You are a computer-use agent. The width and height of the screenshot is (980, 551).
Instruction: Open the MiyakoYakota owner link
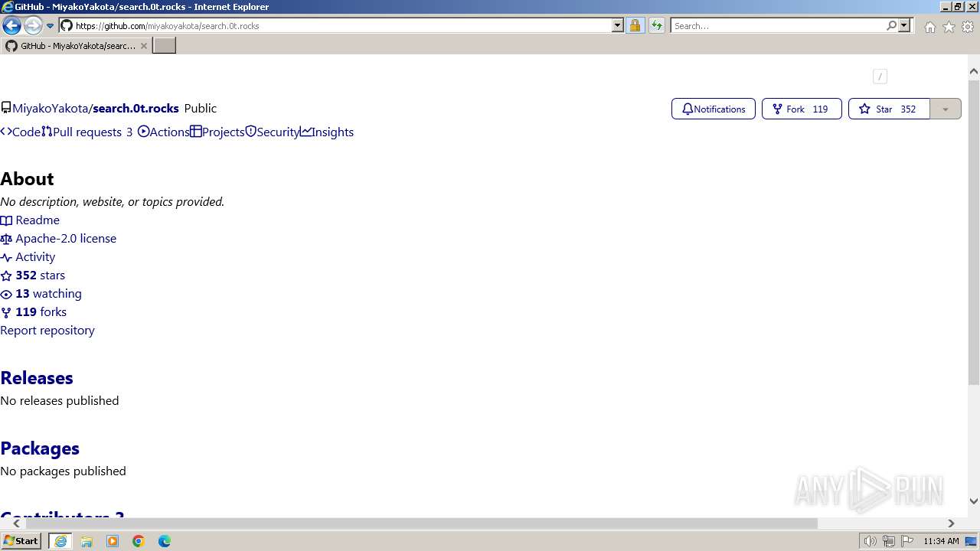50,108
